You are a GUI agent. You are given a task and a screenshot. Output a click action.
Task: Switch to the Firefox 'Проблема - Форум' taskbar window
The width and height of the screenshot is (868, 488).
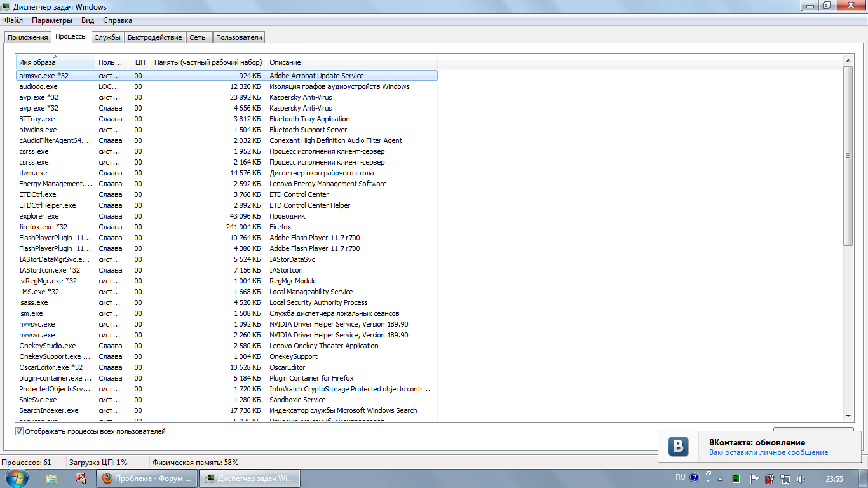(x=147, y=478)
